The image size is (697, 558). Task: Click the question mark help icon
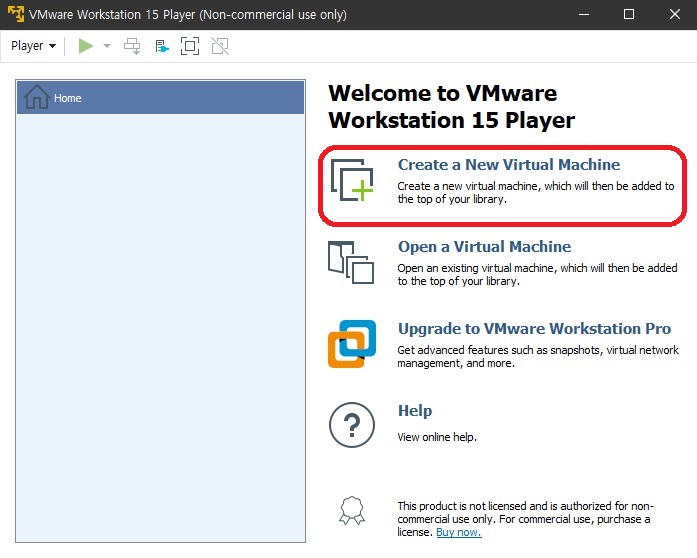(x=352, y=425)
